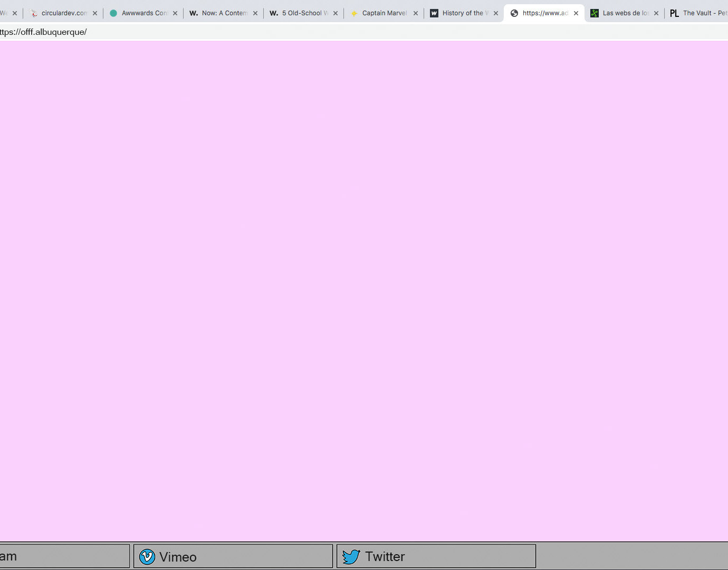Viewport: 728px width, 570px height.
Task: Close the 'Las webs de lo' tab
Action: pyautogui.click(x=656, y=13)
